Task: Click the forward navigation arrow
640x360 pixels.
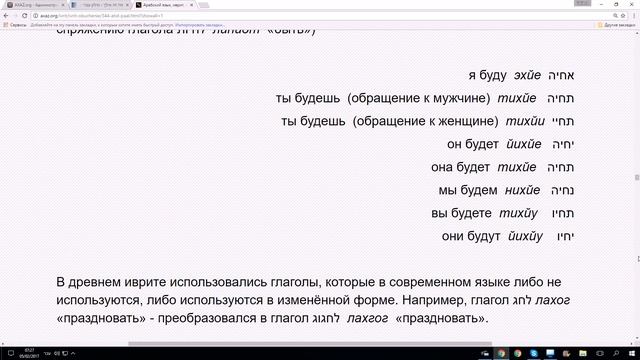Action: click(15, 16)
